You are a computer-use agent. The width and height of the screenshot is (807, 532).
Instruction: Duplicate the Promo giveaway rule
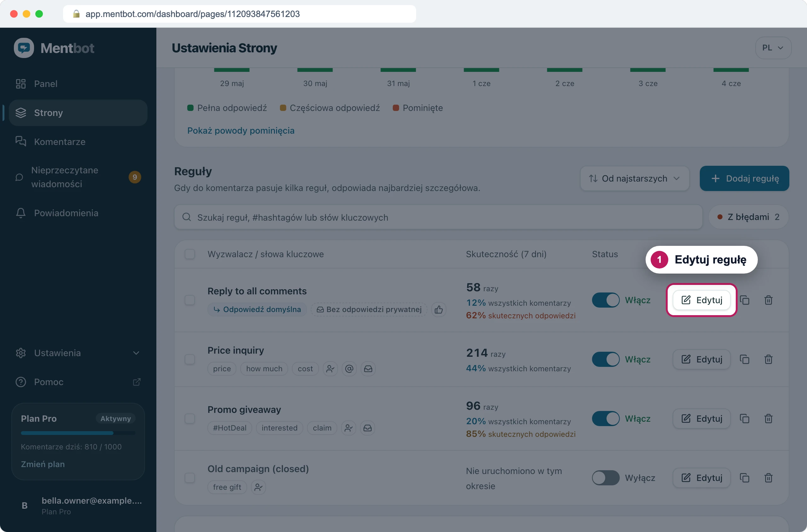pyautogui.click(x=745, y=419)
